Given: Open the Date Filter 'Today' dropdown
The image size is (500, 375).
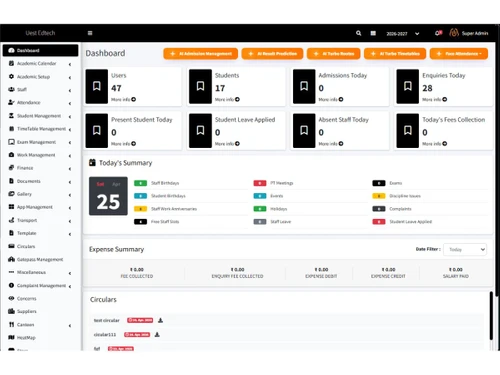Looking at the screenshot, I should click(x=465, y=249).
